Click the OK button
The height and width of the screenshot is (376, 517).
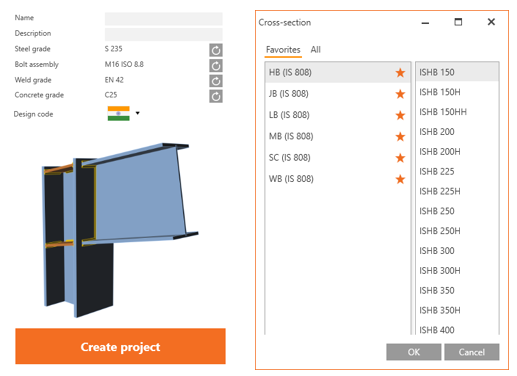click(414, 352)
